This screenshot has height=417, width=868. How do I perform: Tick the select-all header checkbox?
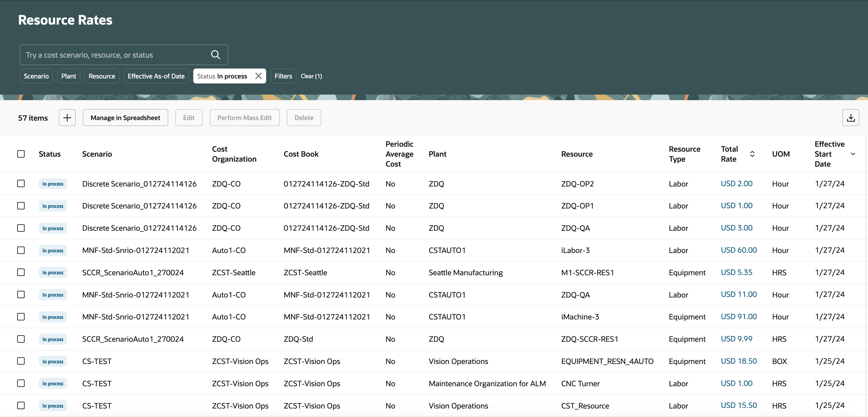point(21,154)
